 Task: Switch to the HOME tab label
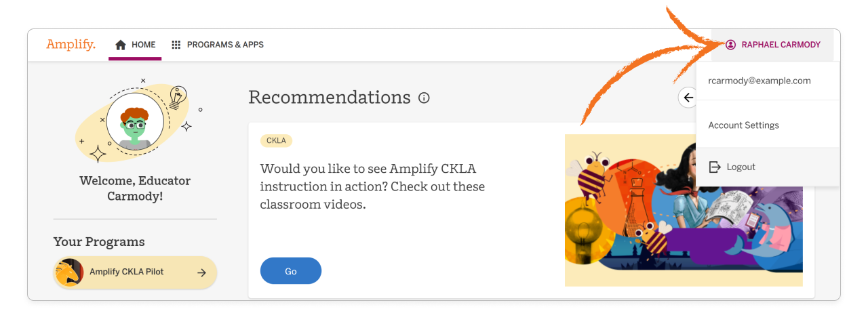[144, 45]
